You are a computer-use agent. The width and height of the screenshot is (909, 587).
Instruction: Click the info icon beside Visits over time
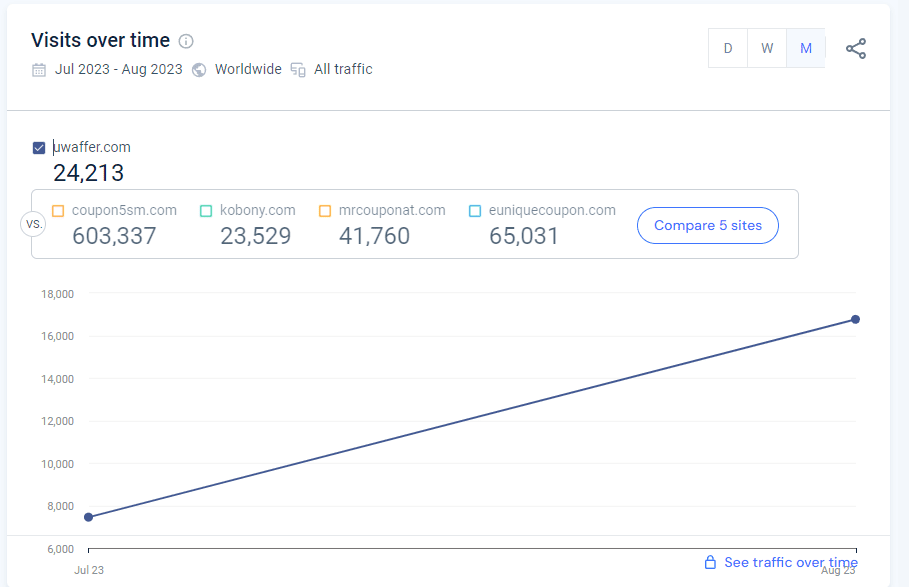(x=186, y=41)
